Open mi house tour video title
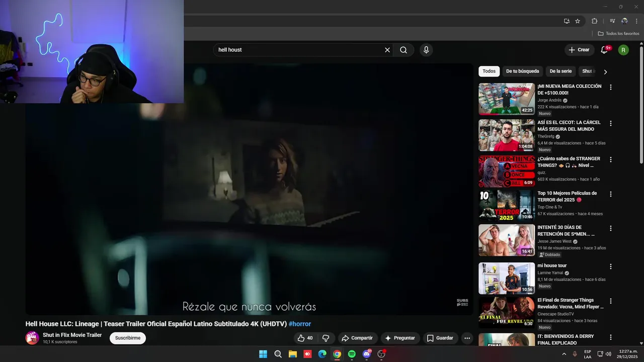 click(552, 265)
